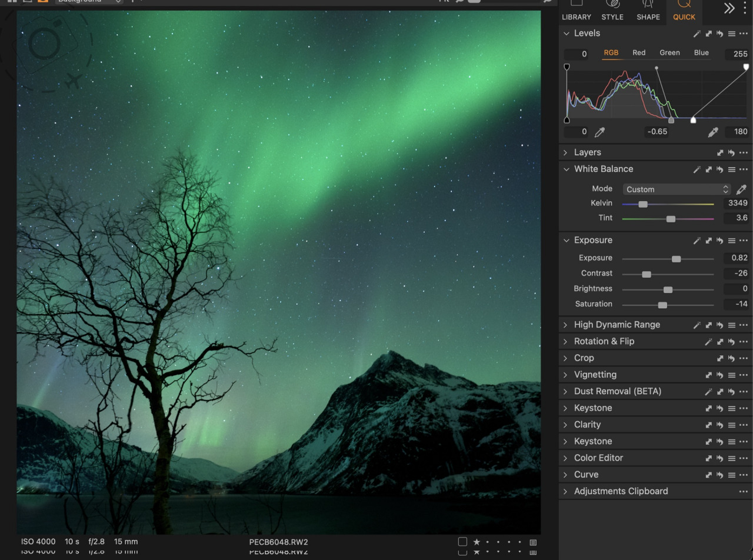The image size is (753, 560).
Task: Auto-adjust Levels using the magic wand icon
Action: tap(697, 34)
